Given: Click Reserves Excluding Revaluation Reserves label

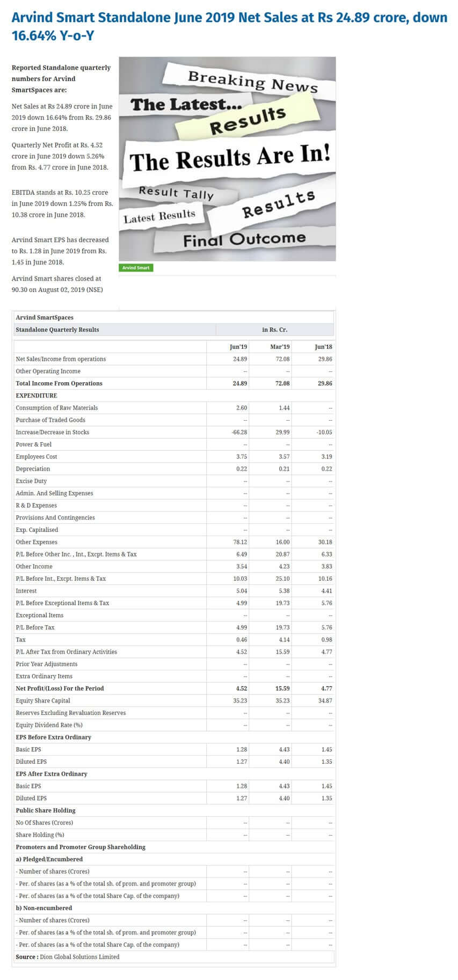Looking at the screenshot, I should 71,713.
